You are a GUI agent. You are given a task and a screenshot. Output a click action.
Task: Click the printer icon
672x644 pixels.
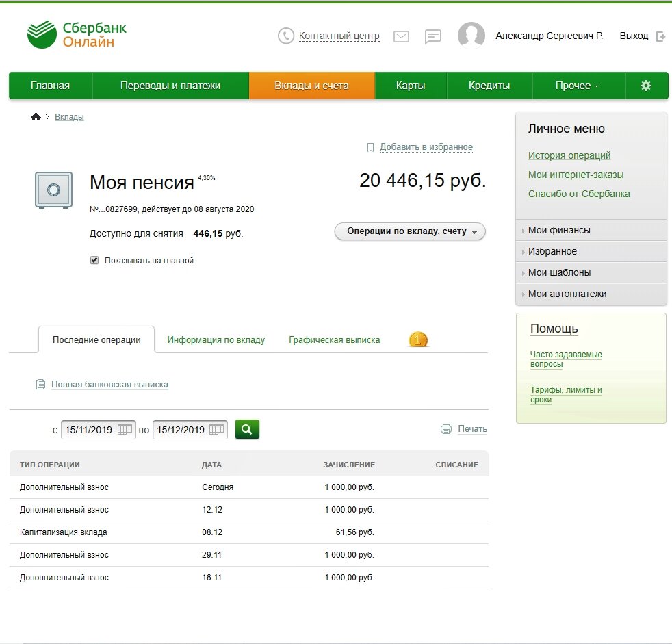tap(446, 429)
